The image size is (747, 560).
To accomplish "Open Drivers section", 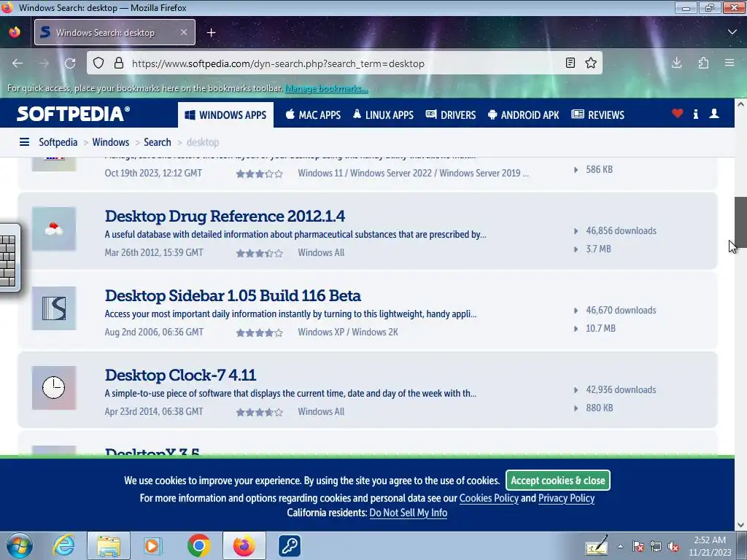I will (x=451, y=114).
